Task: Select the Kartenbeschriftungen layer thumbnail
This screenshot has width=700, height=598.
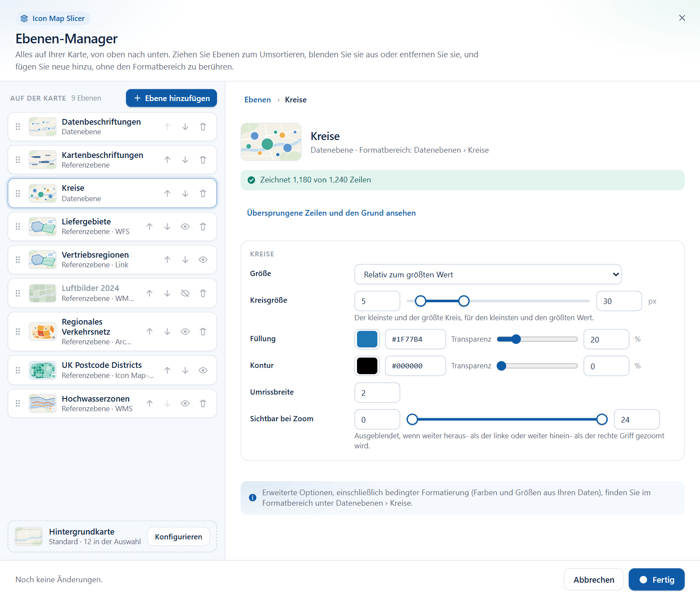Action: point(42,160)
